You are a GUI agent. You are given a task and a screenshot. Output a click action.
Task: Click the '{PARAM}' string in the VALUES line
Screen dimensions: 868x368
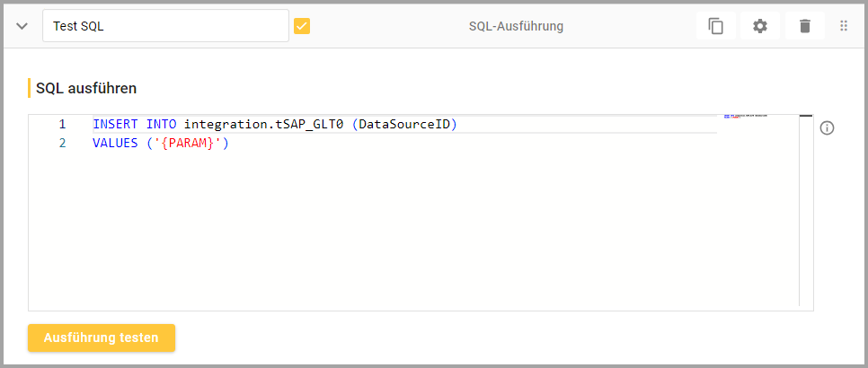[190, 143]
